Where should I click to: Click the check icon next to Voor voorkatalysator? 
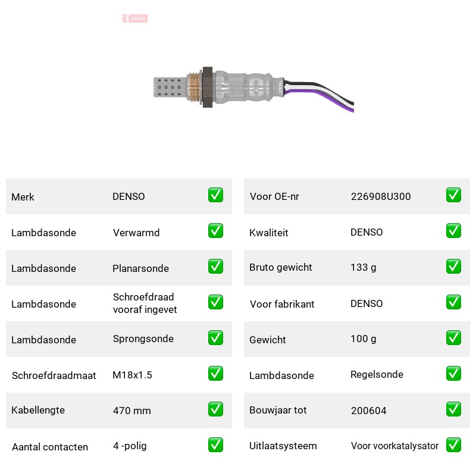click(x=453, y=444)
